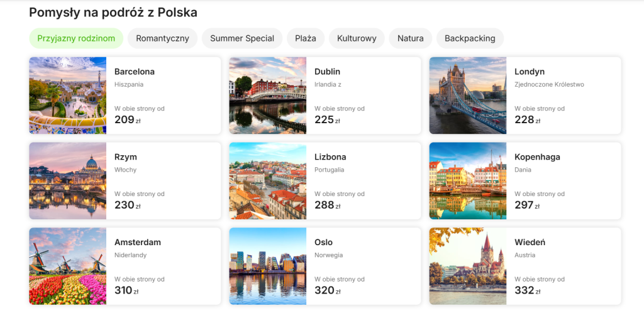644x313 pixels.
Task: Click the Rzym 230 zł fare
Action: pos(127,205)
